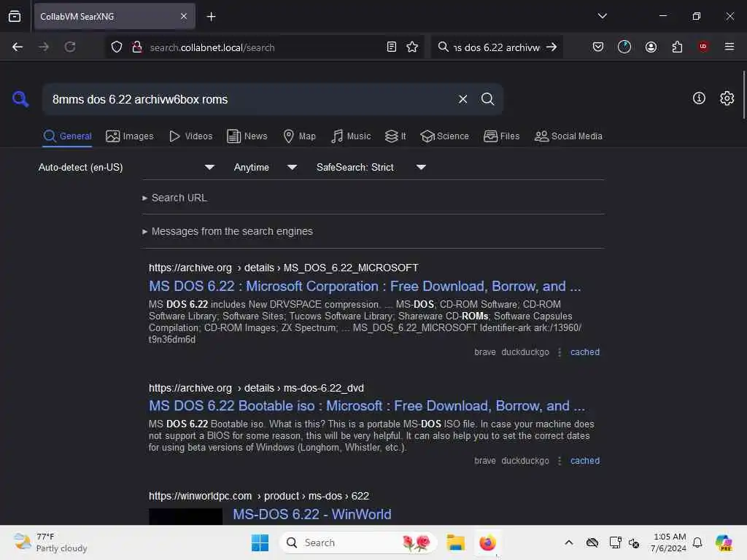The height and width of the screenshot is (560, 747).
Task: Click the SearXNG magnifier logo icon
Action: click(20, 99)
